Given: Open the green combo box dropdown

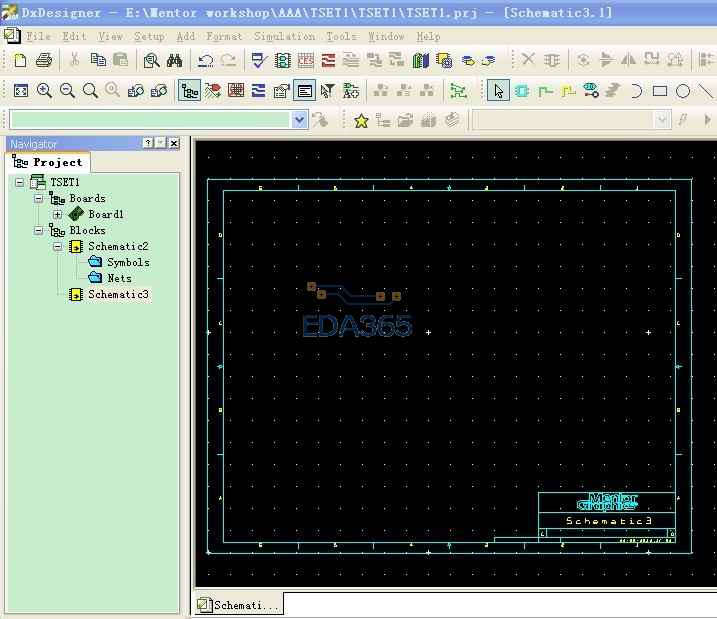Looking at the screenshot, I should click(x=299, y=120).
